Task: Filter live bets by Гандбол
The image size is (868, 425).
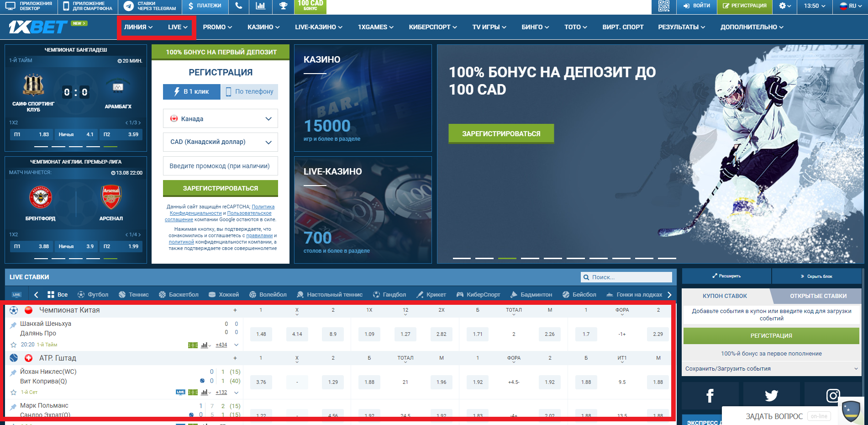Action: 389,295
